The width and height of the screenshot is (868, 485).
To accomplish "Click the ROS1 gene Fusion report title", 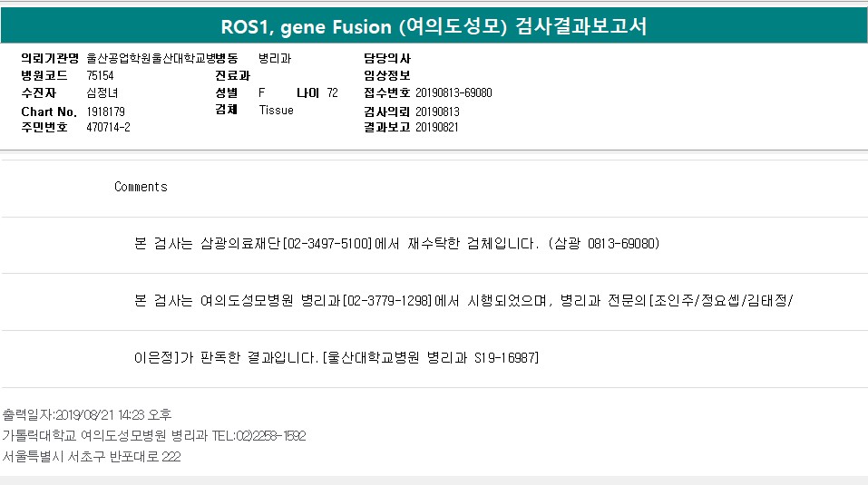I will coord(434,25).
